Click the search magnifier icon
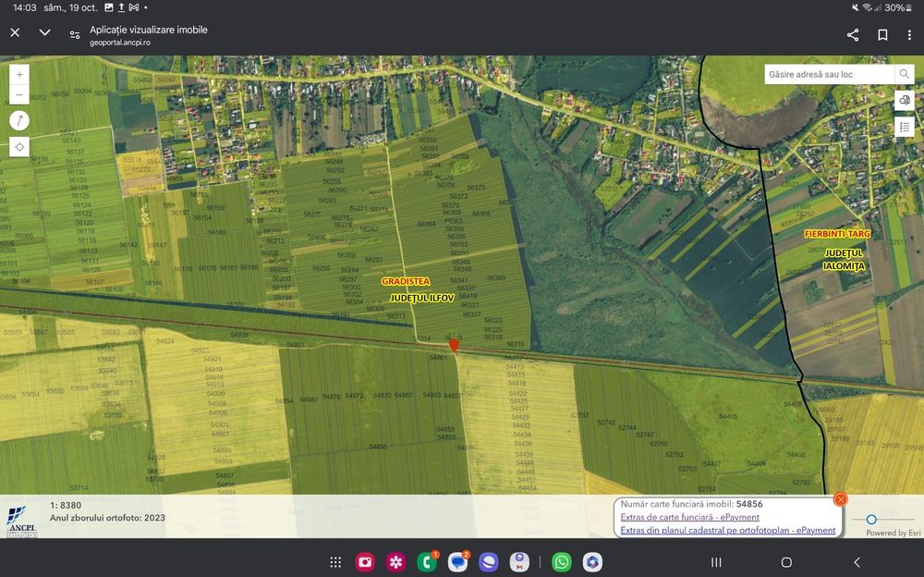Image resolution: width=924 pixels, height=577 pixels. [x=904, y=74]
